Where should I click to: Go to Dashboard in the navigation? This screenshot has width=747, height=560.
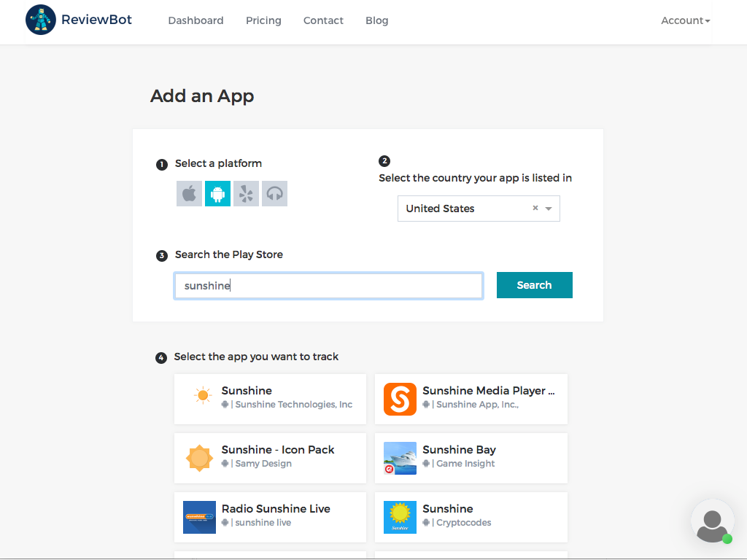(196, 20)
